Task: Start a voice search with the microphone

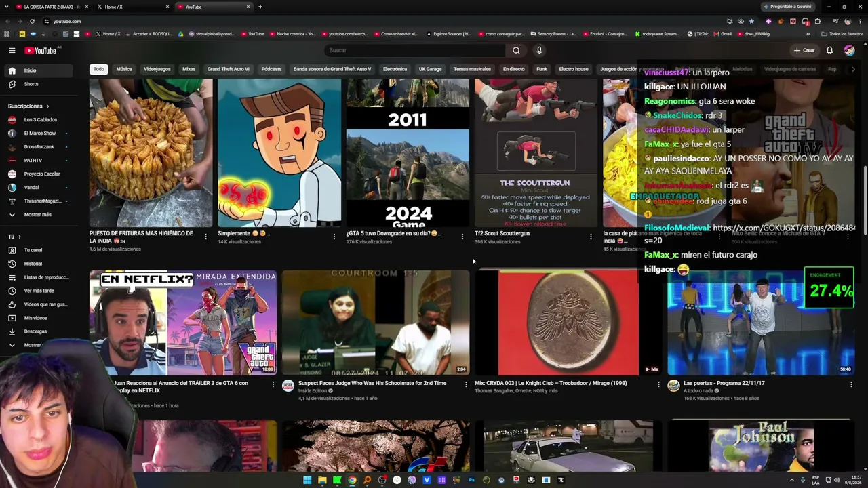Action: tap(539, 50)
